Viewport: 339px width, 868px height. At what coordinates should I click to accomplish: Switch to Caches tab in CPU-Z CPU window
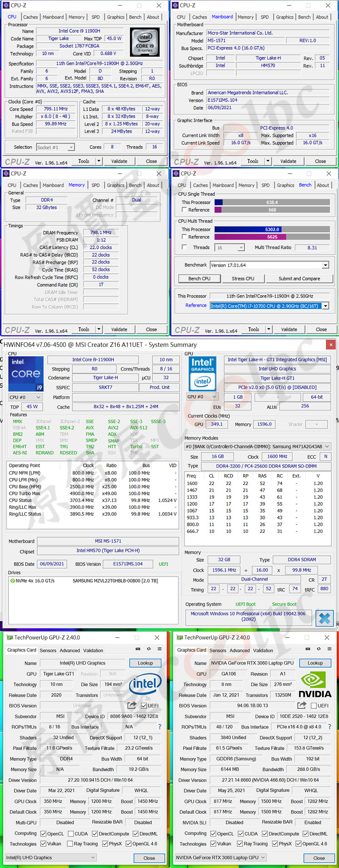point(31,17)
